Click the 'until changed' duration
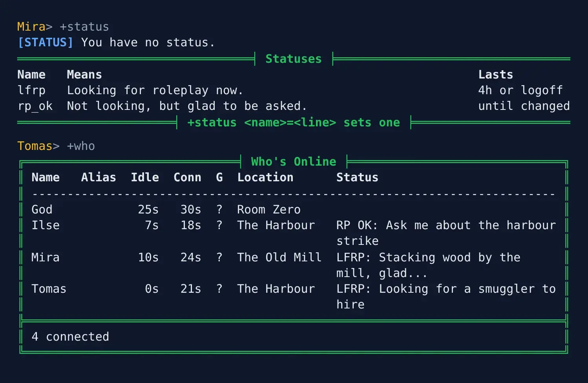 [x=524, y=106]
